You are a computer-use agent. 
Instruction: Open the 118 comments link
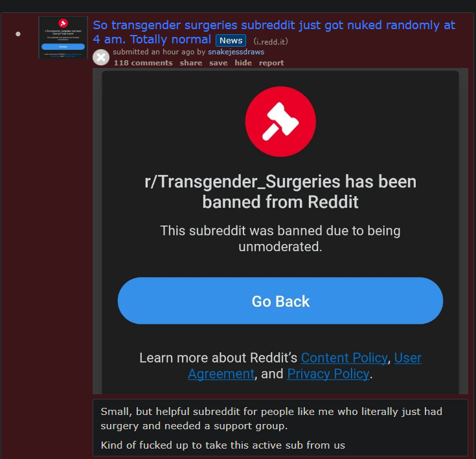143,63
